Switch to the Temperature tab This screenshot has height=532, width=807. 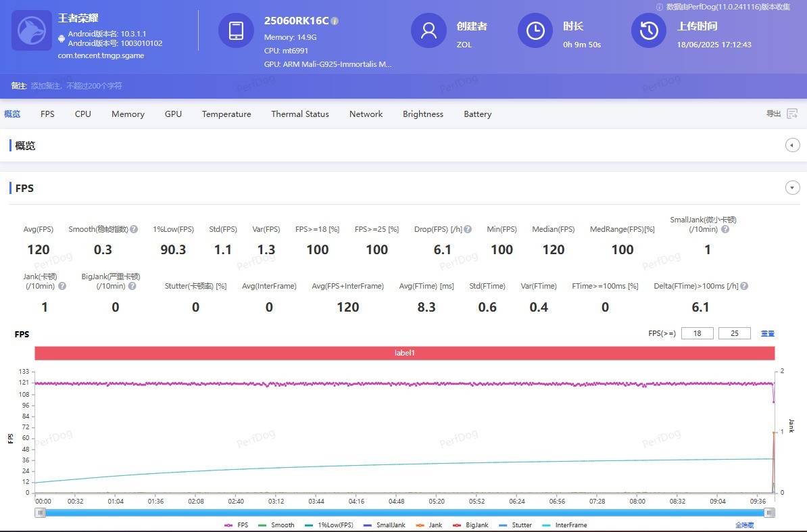click(x=226, y=114)
